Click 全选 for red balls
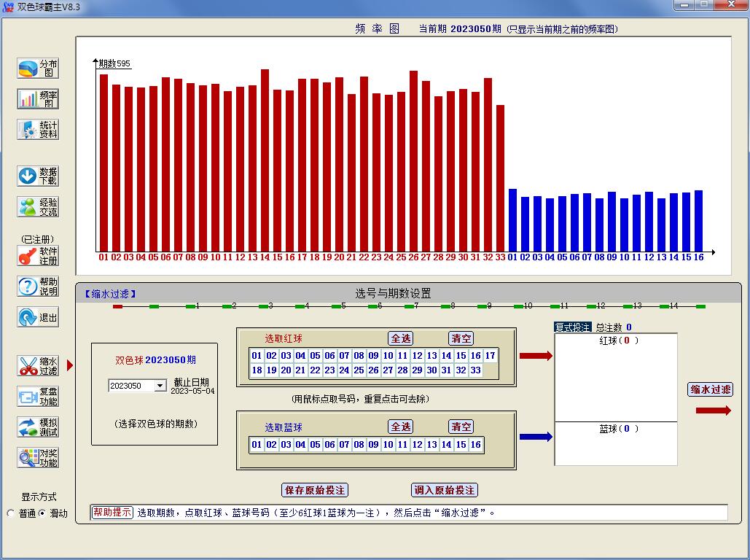The width and height of the screenshot is (750, 560). coord(401,338)
